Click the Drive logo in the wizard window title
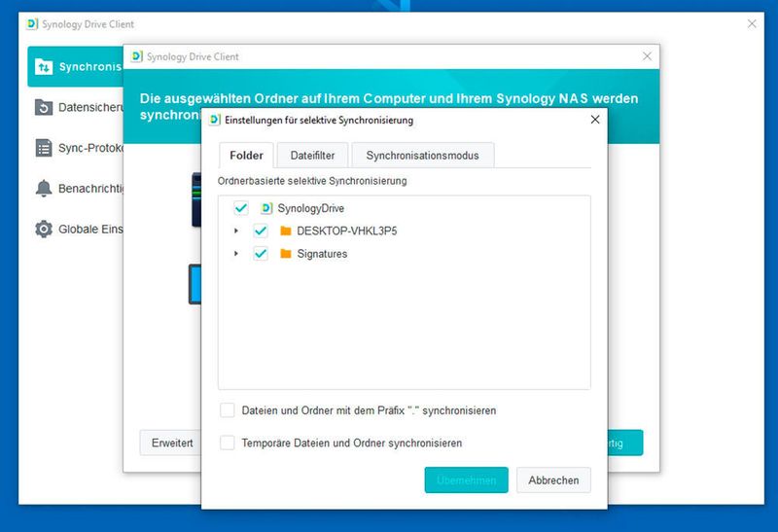Viewport: 778px width, 532px height. 136,56
